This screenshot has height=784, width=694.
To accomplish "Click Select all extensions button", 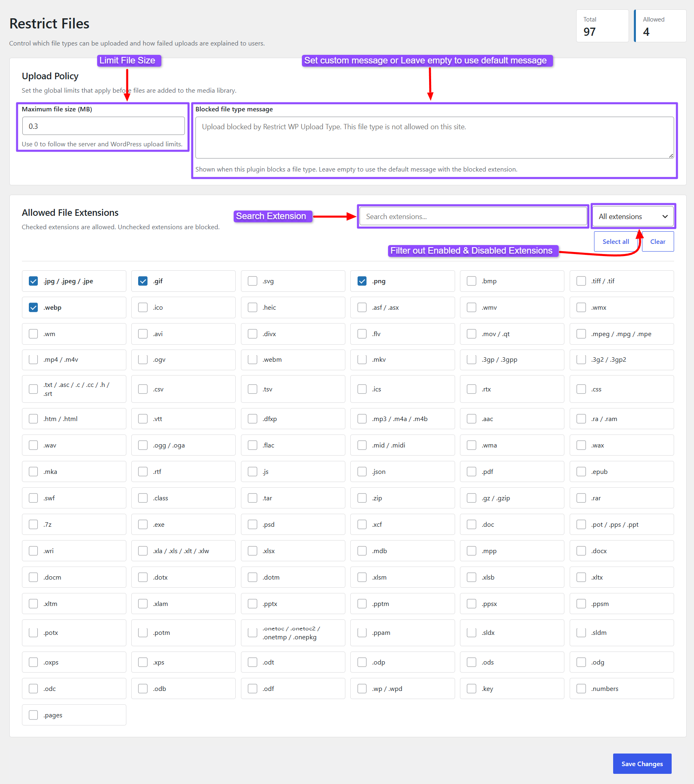I will pos(616,242).
